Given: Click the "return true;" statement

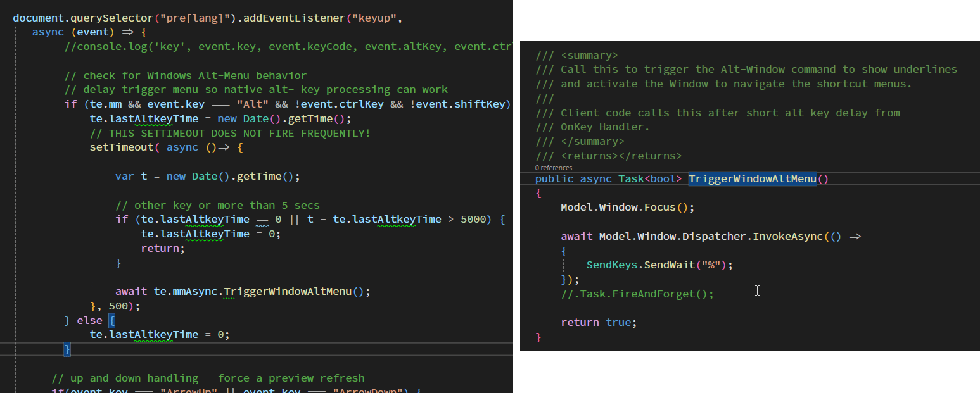Looking at the screenshot, I should (599, 323).
